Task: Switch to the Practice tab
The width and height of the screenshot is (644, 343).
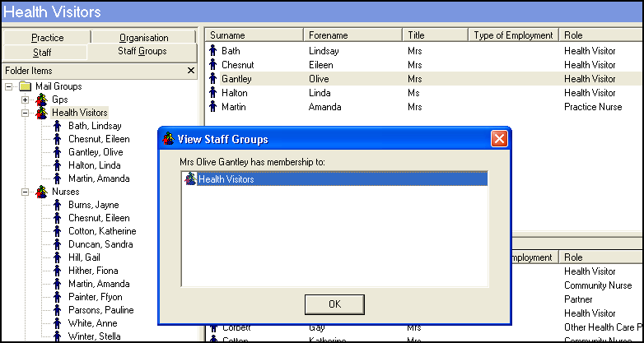Action: click(x=47, y=38)
